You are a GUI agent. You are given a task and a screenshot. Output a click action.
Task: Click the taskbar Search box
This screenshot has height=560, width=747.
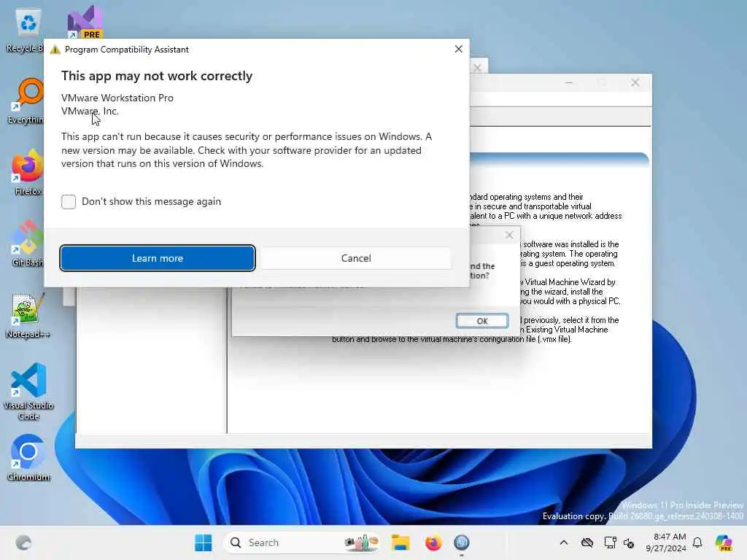pos(301,542)
